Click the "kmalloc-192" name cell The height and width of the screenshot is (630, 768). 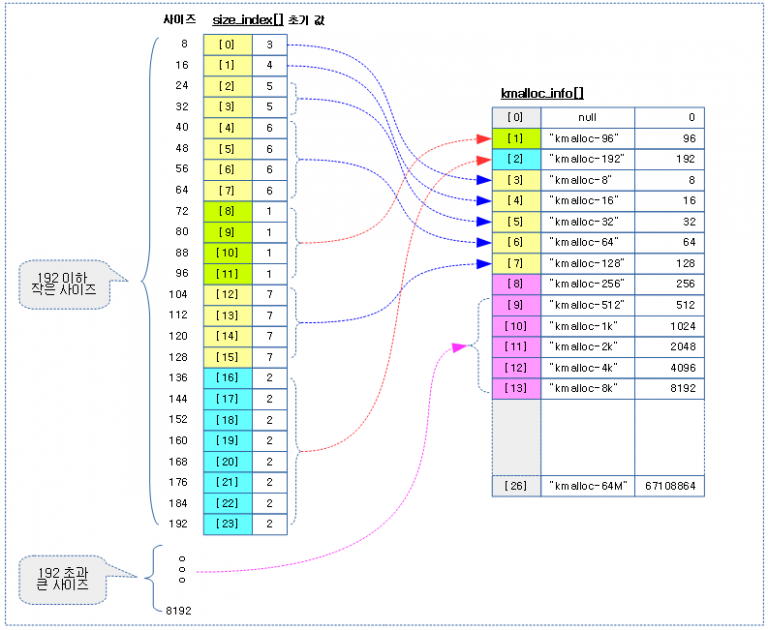[x=588, y=159]
